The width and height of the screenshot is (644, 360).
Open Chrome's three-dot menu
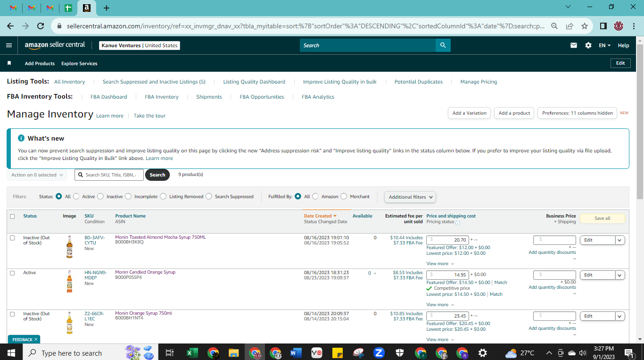(x=634, y=26)
